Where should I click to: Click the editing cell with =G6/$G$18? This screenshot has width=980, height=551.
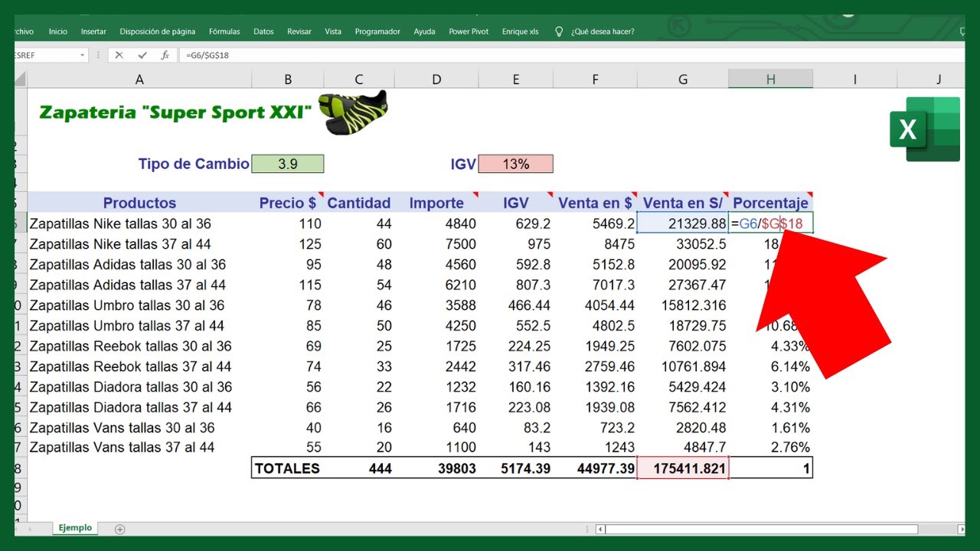(x=771, y=223)
